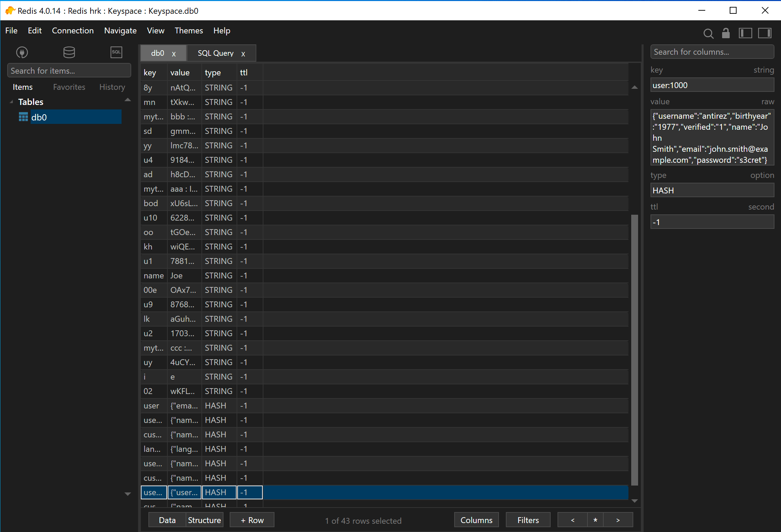Open the Filters panel
781x532 pixels.
tap(528, 520)
